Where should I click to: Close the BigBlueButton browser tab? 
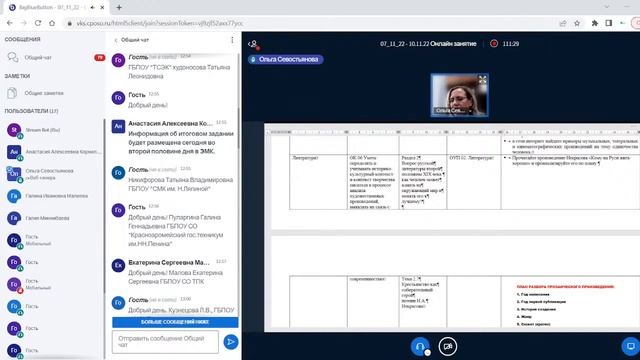102,7
